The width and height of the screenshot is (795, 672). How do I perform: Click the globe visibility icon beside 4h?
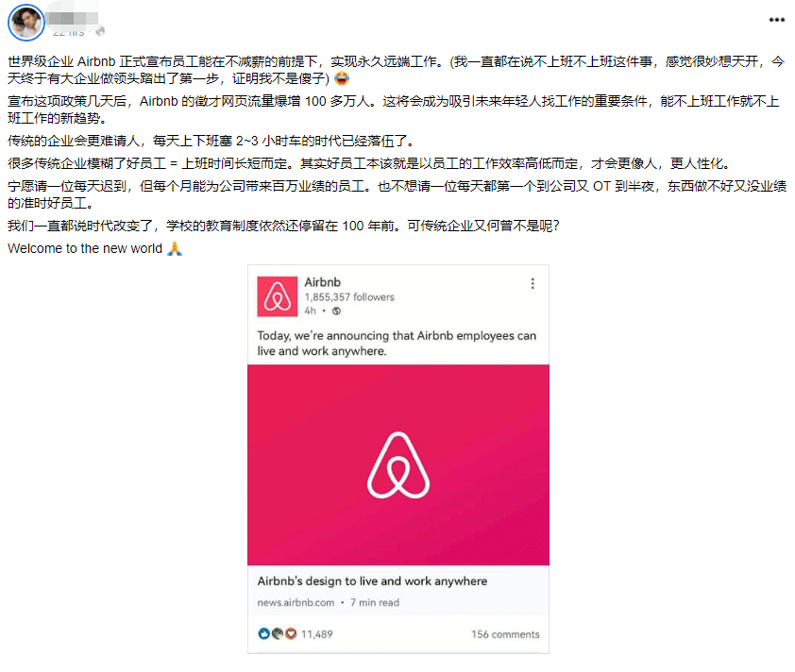(x=337, y=311)
